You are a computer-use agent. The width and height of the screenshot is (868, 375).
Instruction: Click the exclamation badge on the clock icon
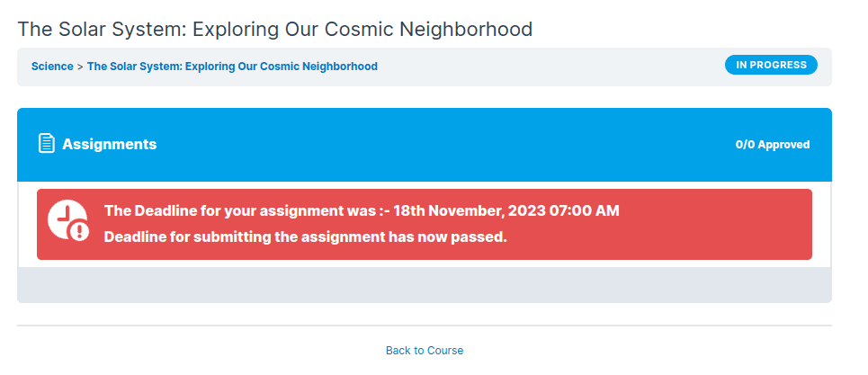coord(80,232)
